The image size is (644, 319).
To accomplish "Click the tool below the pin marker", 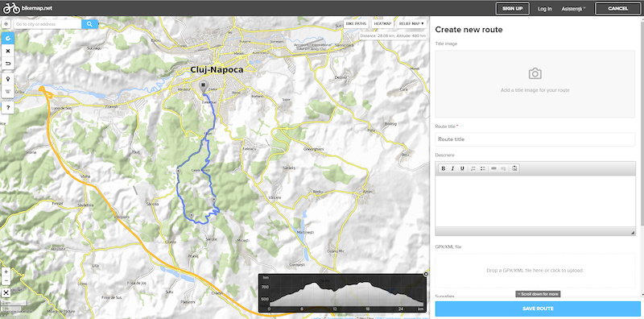I will point(8,91).
